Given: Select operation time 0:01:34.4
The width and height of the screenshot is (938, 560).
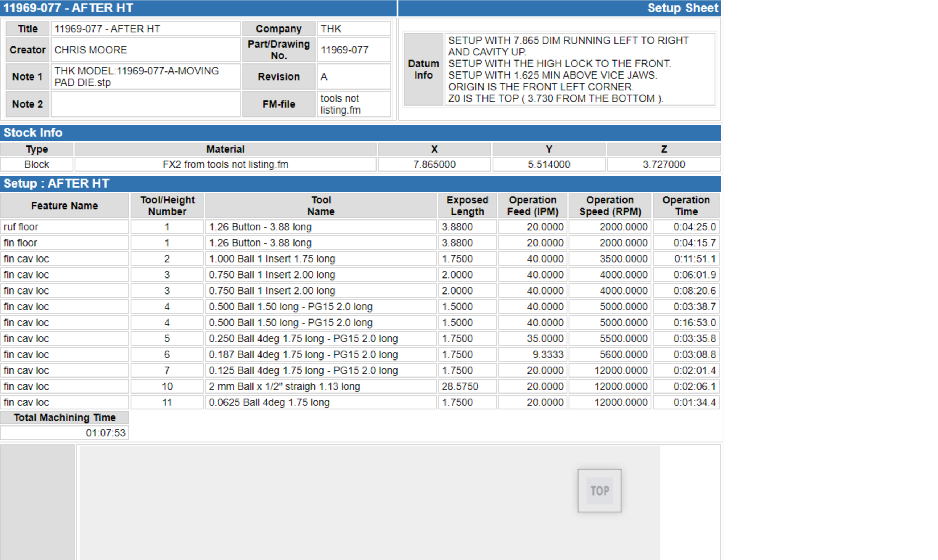Looking at the screenshot, I should tap(686, 402).
